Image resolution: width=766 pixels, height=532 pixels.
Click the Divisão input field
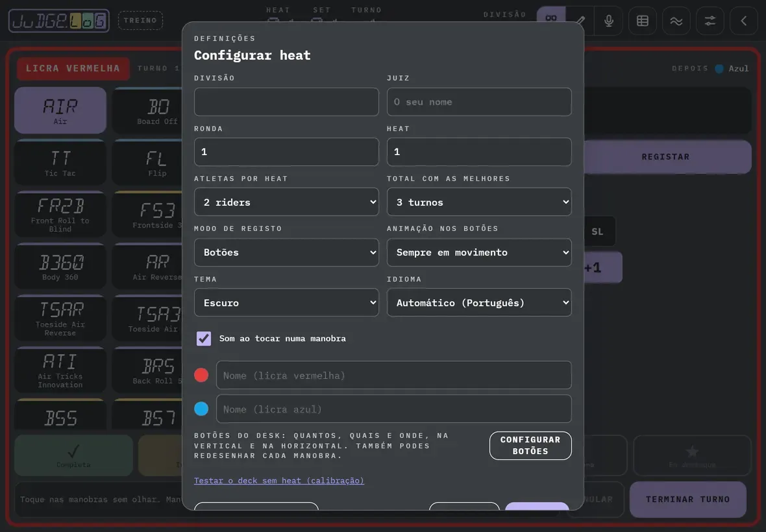[x=286, y=102]
